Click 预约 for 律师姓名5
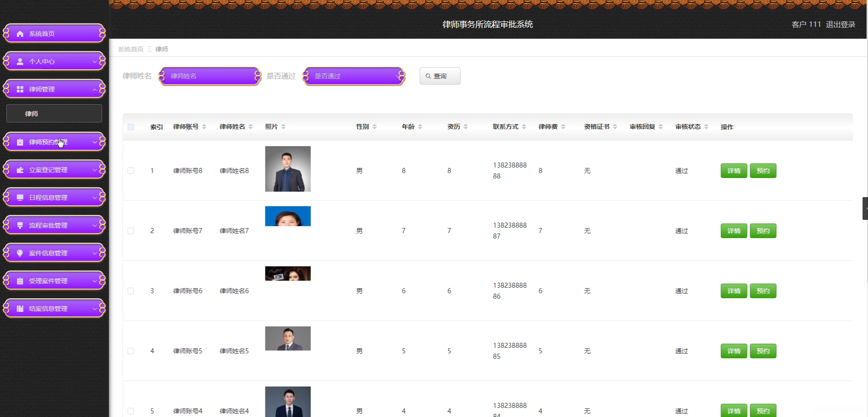Image resolution: width=868 pixels, height=417 pixels. [763, 351]
